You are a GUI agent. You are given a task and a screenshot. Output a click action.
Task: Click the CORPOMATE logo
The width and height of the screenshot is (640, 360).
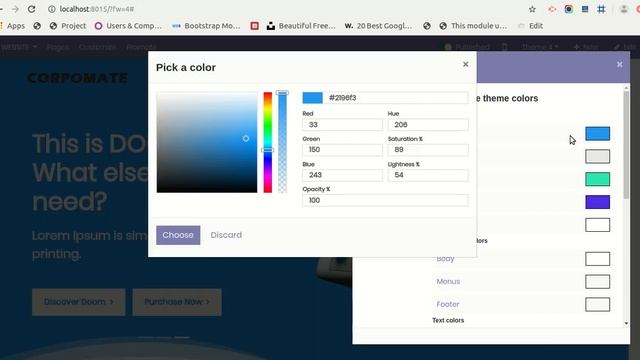point(78,78)
